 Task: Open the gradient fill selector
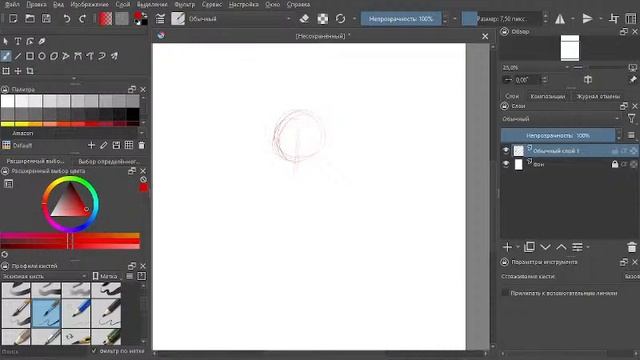pyautogui.click(x=105, y=18)
